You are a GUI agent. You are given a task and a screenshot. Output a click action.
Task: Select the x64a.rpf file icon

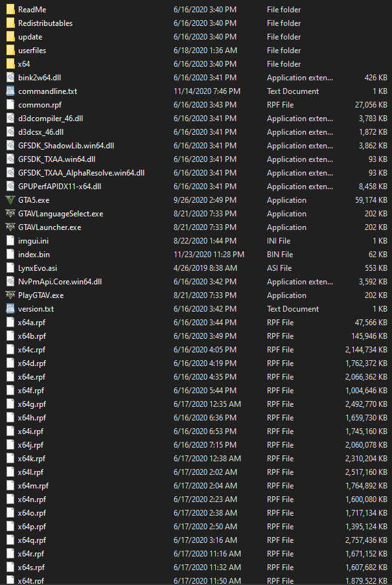coord(10,323)
